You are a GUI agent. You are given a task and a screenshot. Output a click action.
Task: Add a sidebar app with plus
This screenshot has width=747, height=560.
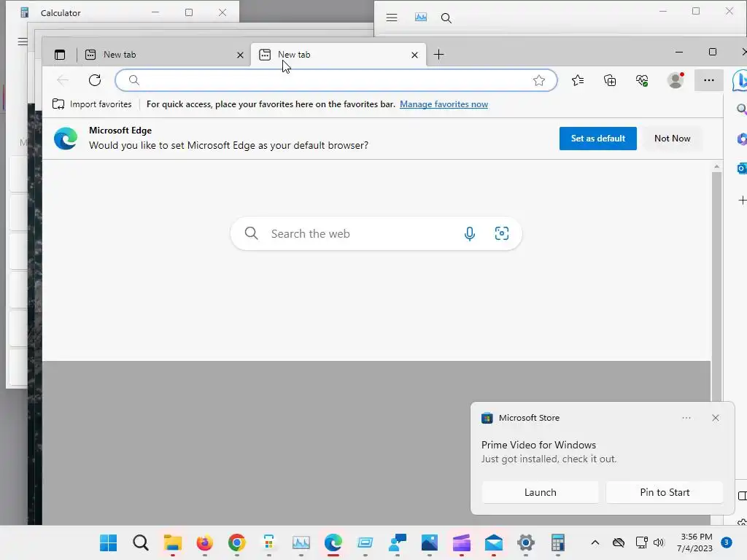coord(742,201)
